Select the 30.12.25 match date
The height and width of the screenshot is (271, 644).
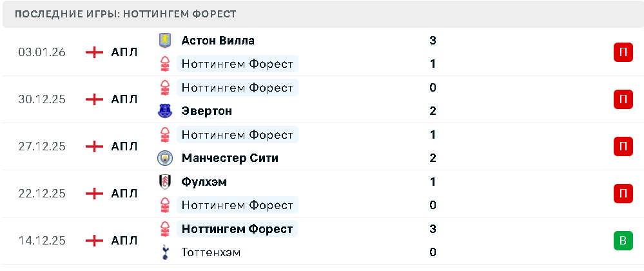(x=42, y=99)
